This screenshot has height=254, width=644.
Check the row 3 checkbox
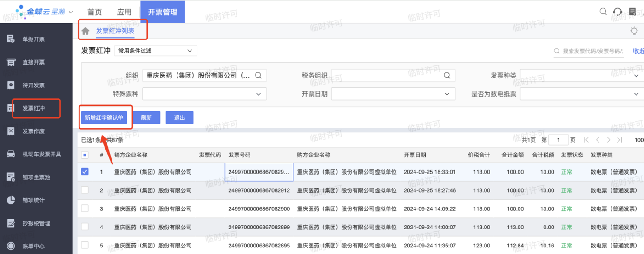pos(85,208)
